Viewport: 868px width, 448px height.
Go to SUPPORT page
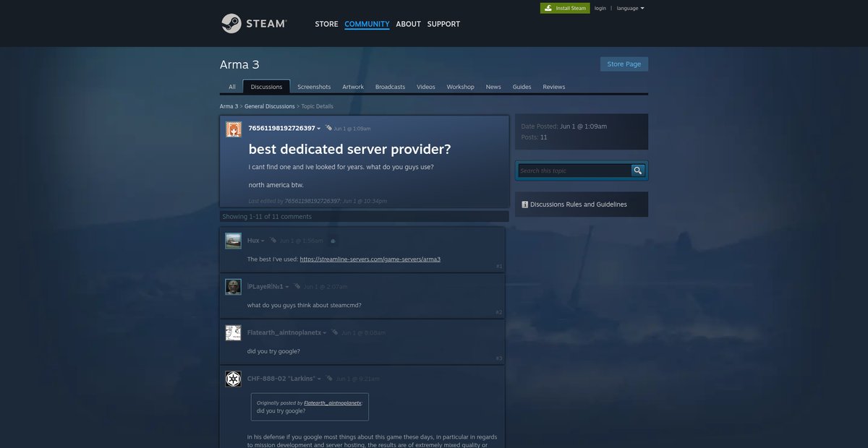(x=443, y=24)
